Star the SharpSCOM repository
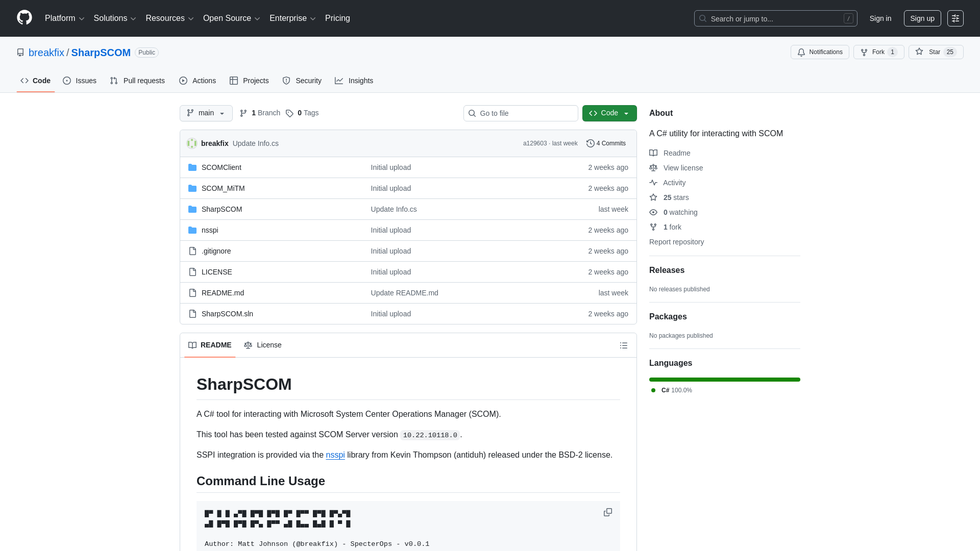This screenshot has width=980, height=551. tap(936, 52)
